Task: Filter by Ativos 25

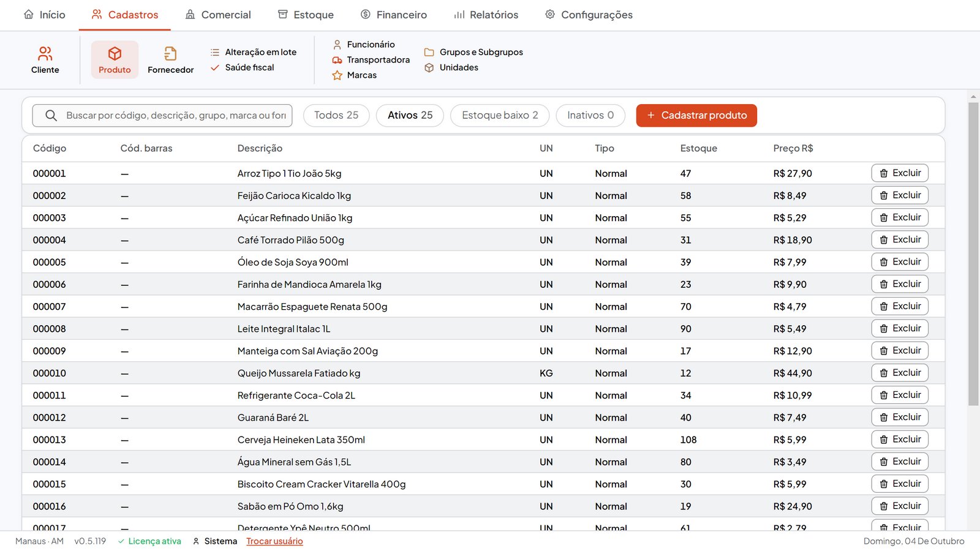Action: (x=410, y=115)
